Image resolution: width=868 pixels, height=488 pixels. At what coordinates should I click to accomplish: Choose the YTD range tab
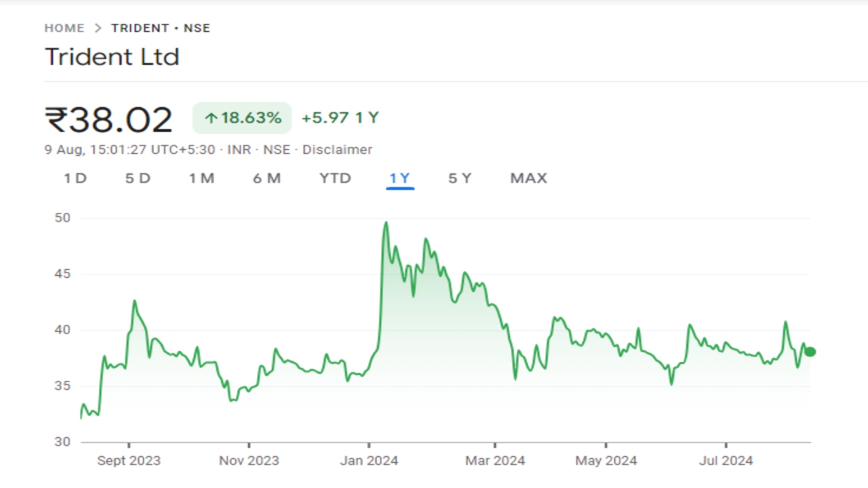tap(335, 178)
